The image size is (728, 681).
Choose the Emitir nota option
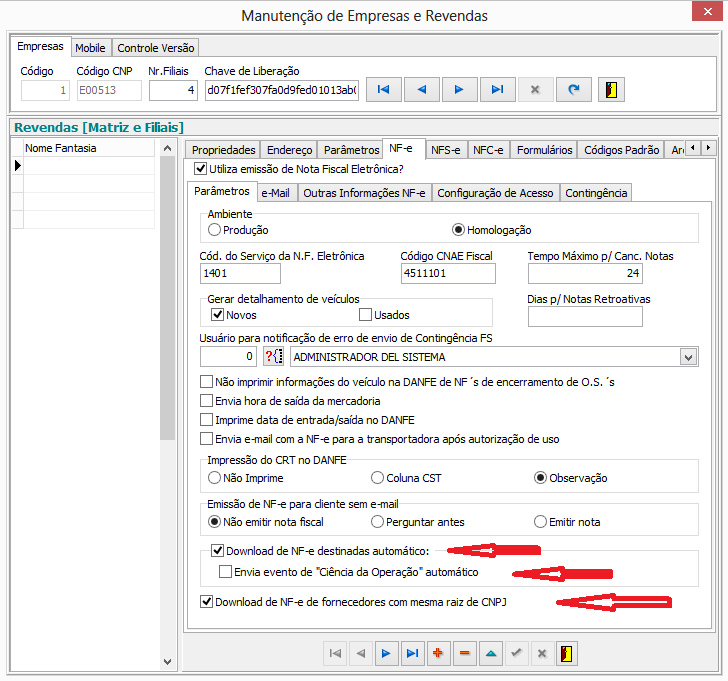pyautogui.click(x=540, y=522)
